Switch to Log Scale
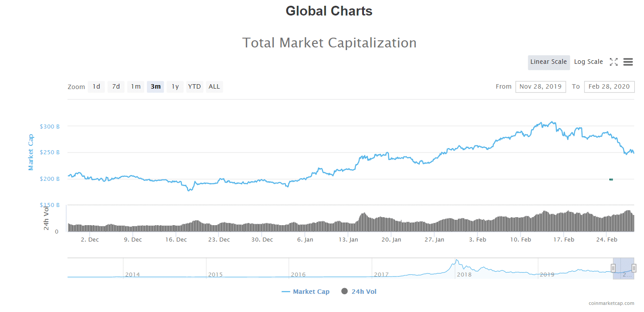Screen dimensions: 644x312 click(589, 62)
